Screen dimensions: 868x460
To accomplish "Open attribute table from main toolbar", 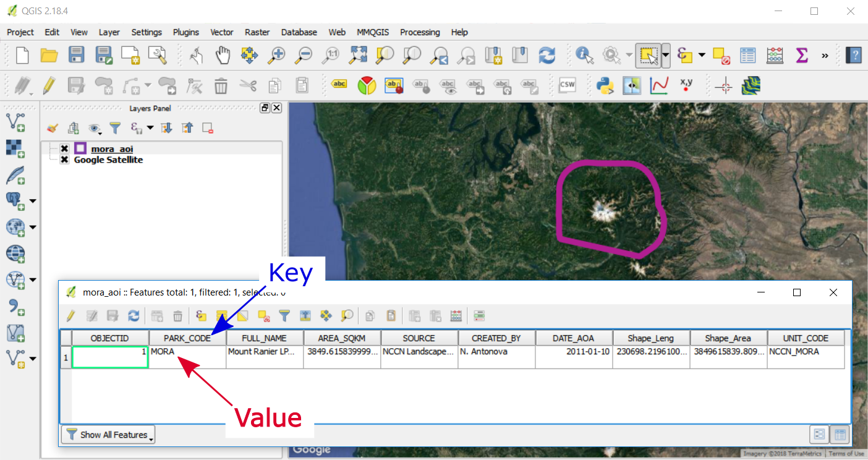I will (748, 55).
